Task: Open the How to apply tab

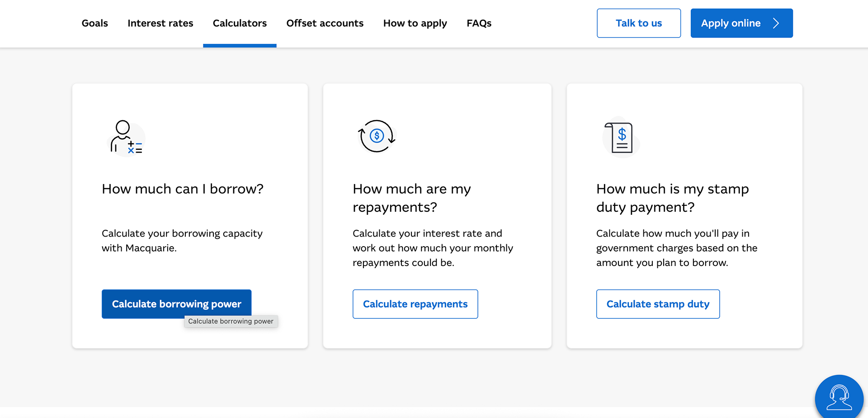Action: [415, 23]
